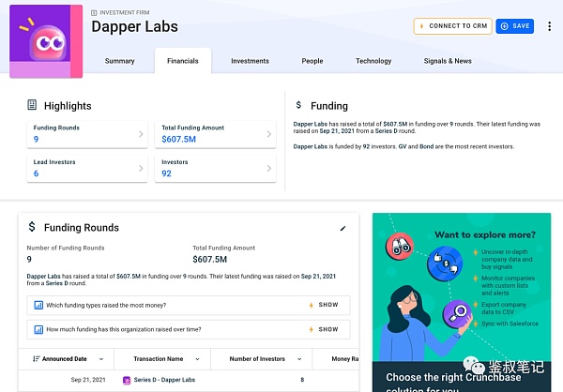Open the Series D - Dapper Labs transaction
The height and width of the screenshot is (392, 563).
pyautogui.click(x=164, y=380)
